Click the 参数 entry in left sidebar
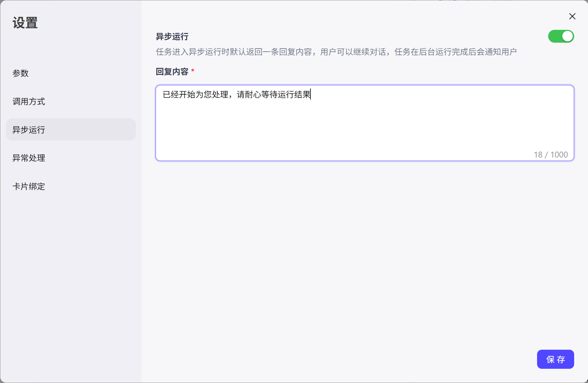The width and height of the screenshot is (588, 383). point(21,73)
